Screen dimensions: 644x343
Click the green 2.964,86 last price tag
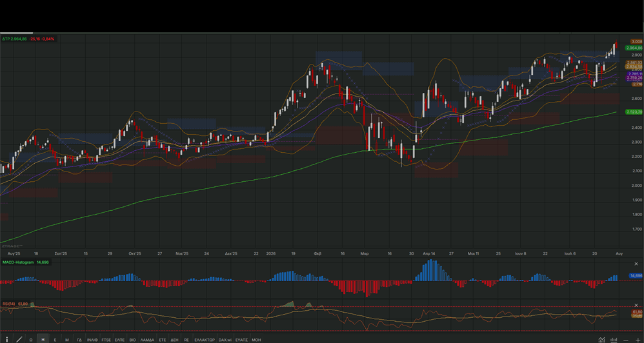point(634,48)
